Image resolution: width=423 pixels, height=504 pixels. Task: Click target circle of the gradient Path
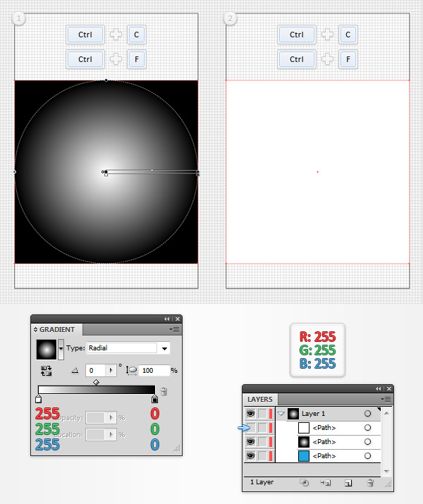(x=367, y=442)
